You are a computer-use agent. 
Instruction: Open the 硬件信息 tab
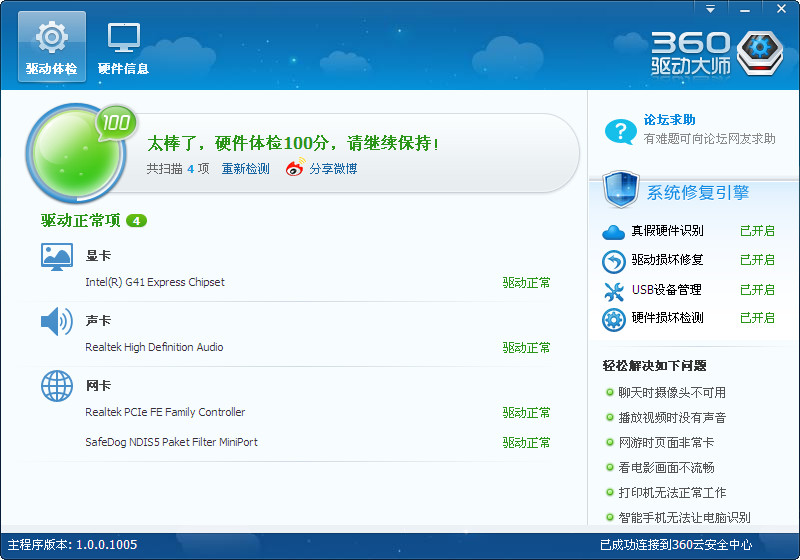[x=123, y=46]
